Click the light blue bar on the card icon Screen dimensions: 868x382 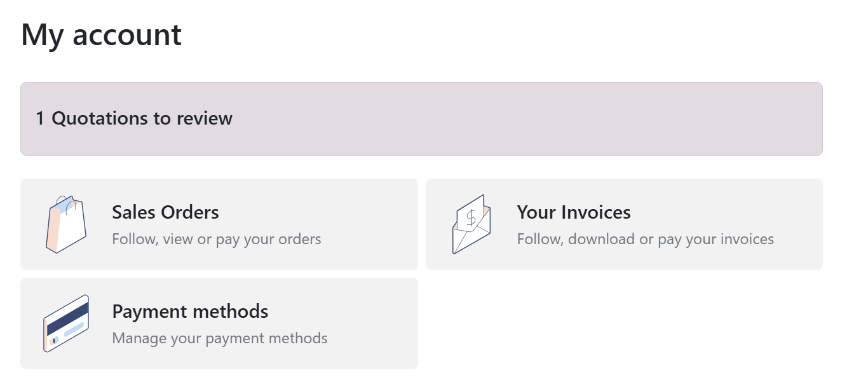pyautogui.click(x=74, y=330)
